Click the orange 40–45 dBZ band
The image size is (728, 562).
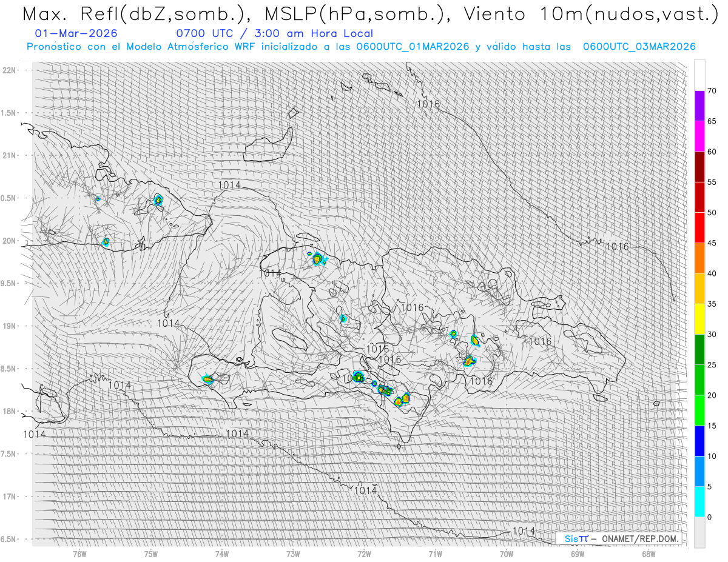[699, 258]
